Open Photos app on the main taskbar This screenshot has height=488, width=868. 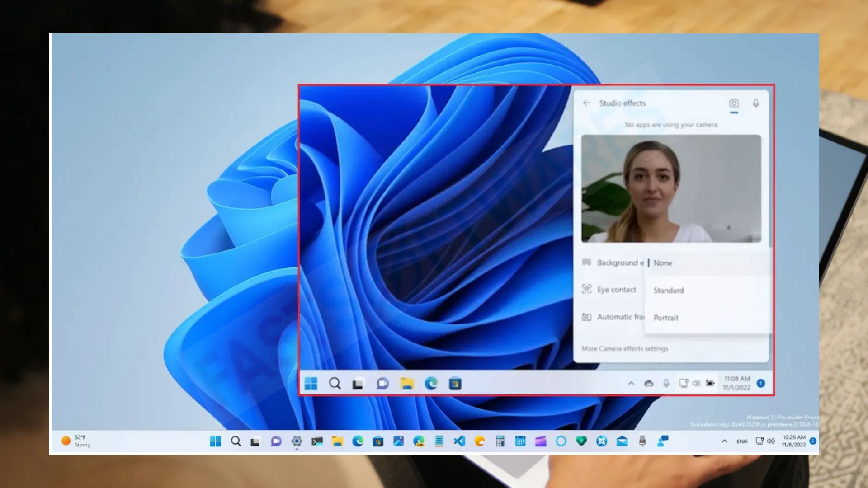coord(398,441)
